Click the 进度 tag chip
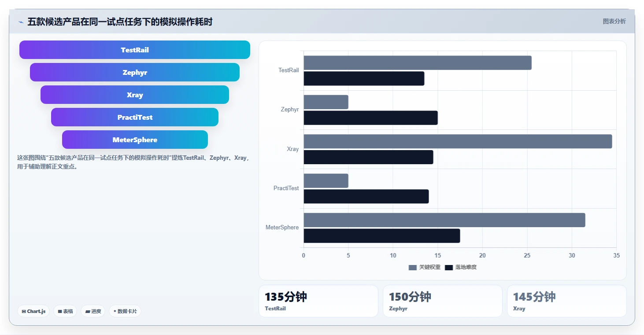644x335 pixels. pyautogui.click(x=93, y=311)
